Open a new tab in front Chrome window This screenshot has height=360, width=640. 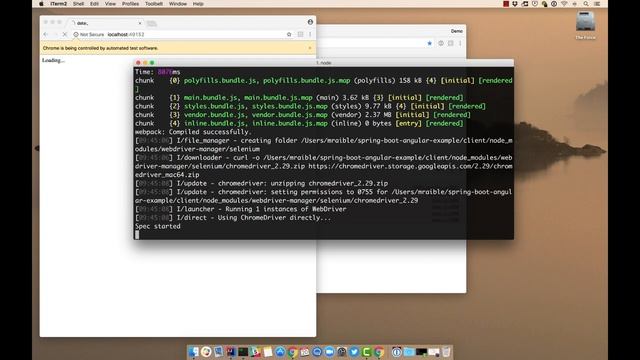(151, 24)
